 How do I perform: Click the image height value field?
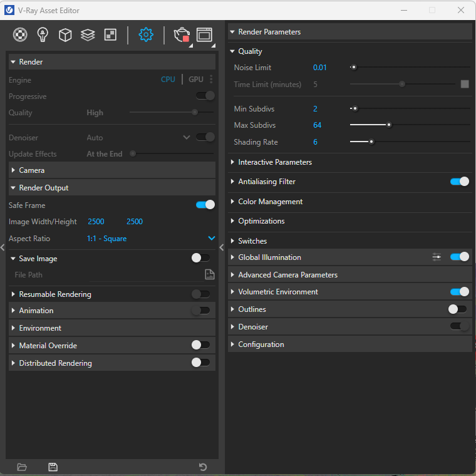tap(135, 222)
